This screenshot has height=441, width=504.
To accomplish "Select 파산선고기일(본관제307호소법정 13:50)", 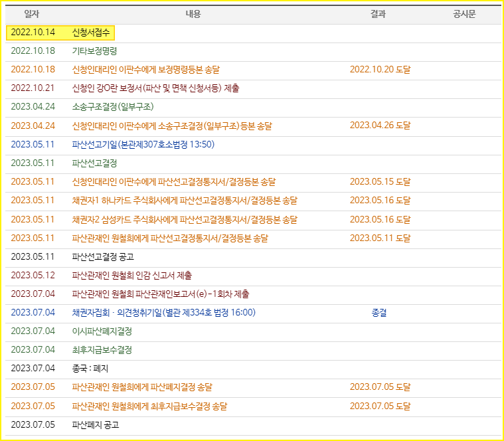I will point(143,144).
